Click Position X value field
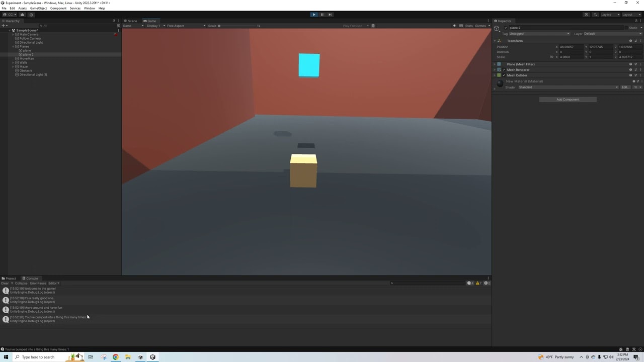 572,47
